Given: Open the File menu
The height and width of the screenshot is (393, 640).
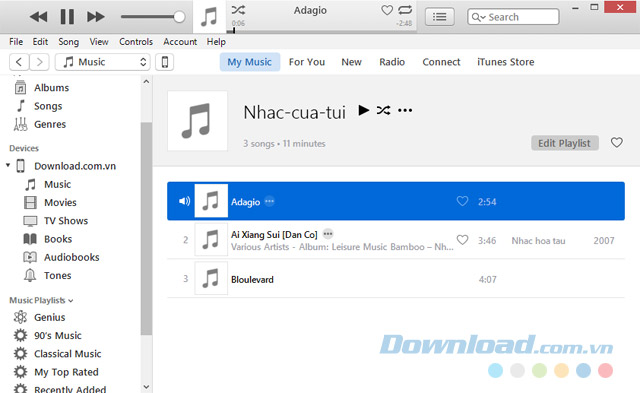Looking at the screenshot, I should (16, 42).
